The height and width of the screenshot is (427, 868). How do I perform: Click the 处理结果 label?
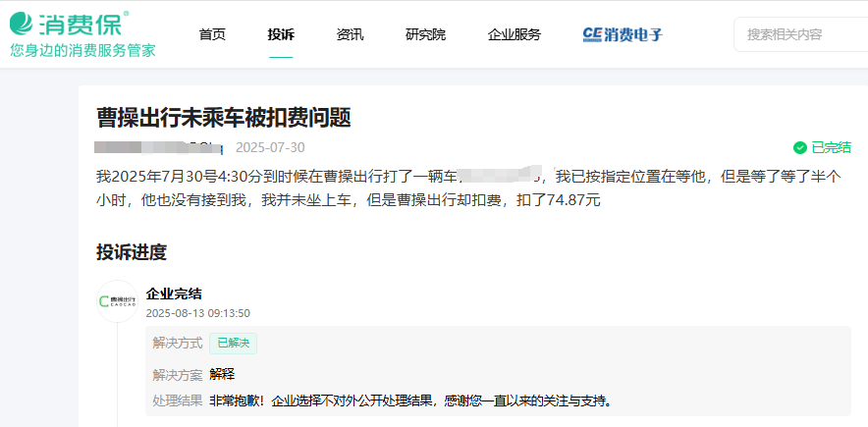(178, 400)
